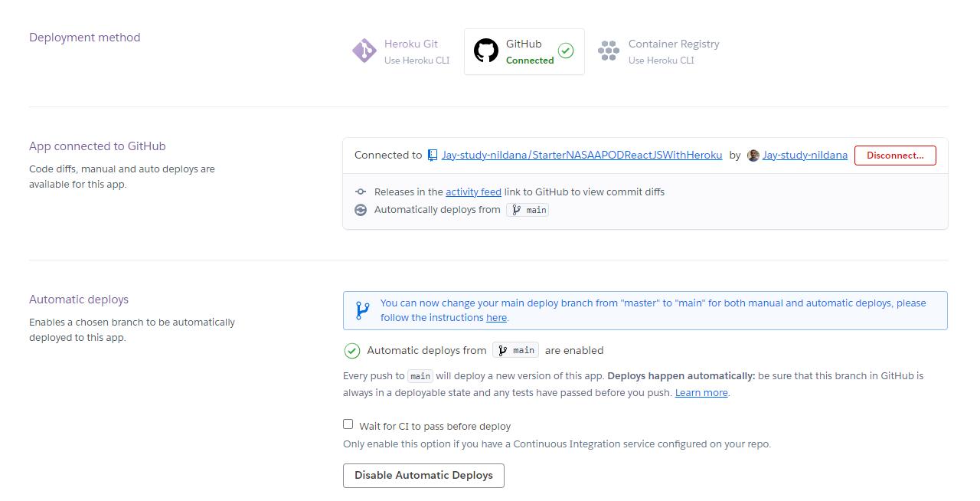Open the 'here' instructions link
Viewport: 980px width, 501px height.
pos(496,318)
